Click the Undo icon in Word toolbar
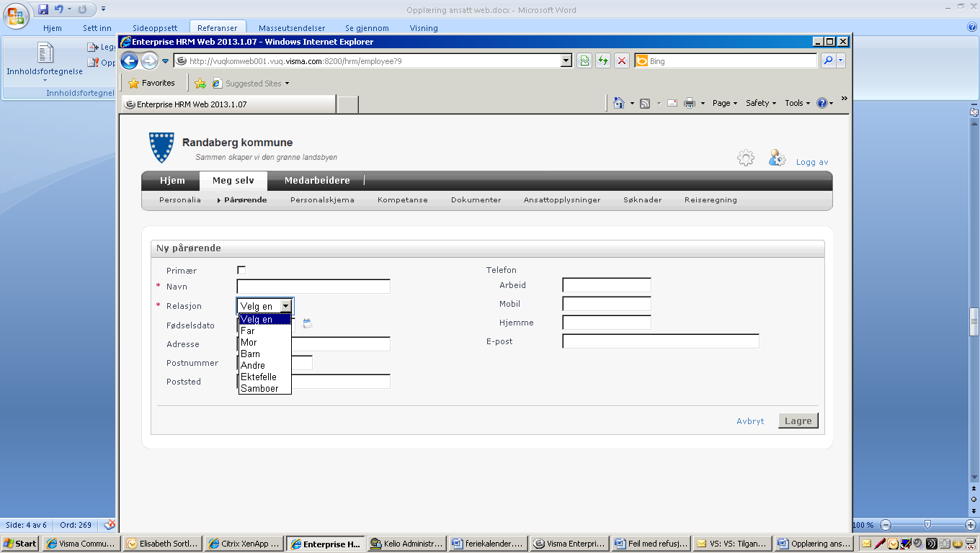 click(x=59, y=9)
